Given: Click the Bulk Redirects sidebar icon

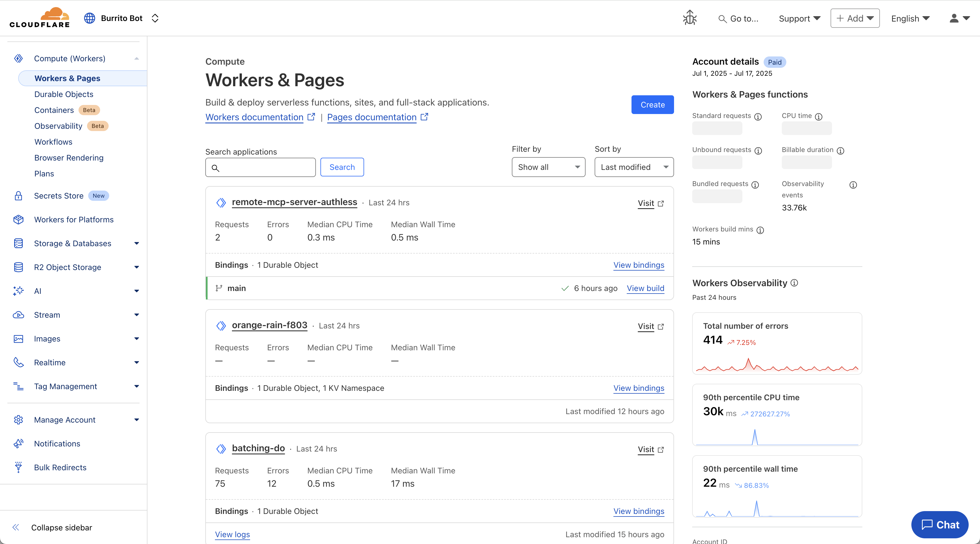Looking at the screenshot, I should [x=18, y=467].
